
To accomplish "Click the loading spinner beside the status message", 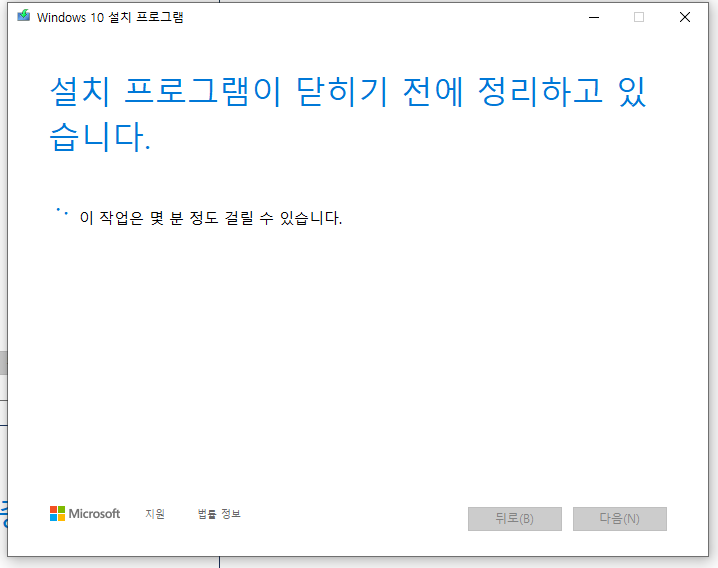I will coord(62,213).
